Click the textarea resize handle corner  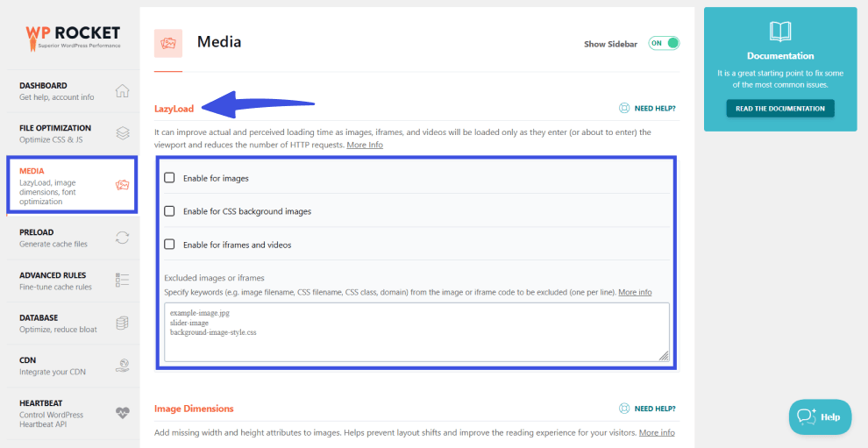pyautogui.click(x=665, y=357)
